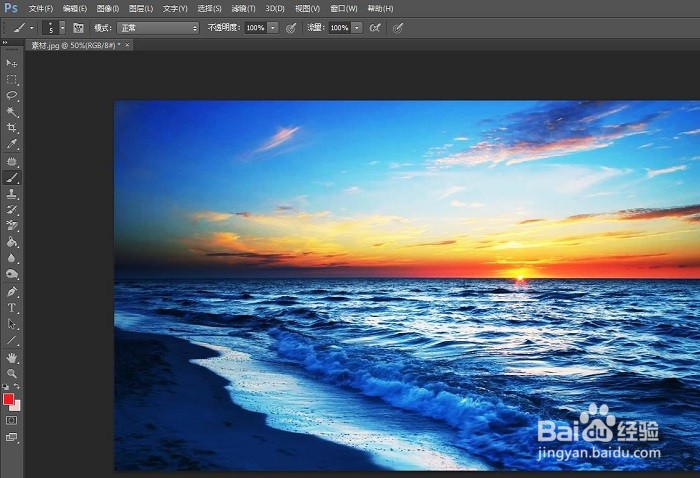Swap foreground and background colors
The width and height of the screenshot is (700, 478).
point(17,386)
